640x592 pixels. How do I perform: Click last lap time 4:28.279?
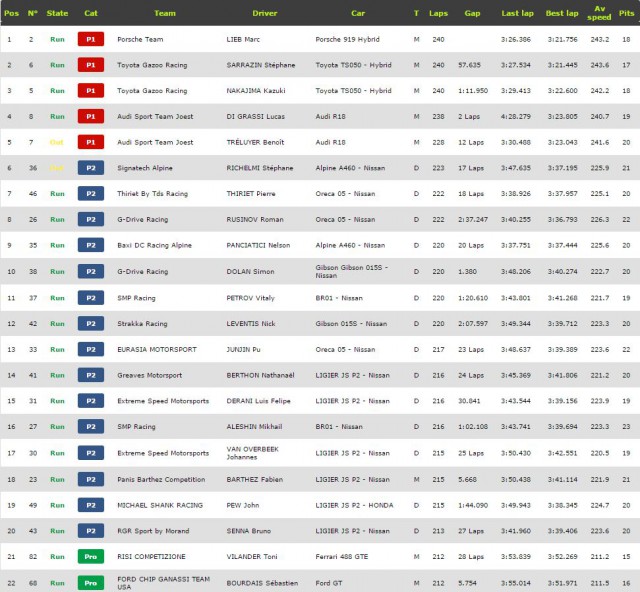pyautogui.click(x=516, y=116)
